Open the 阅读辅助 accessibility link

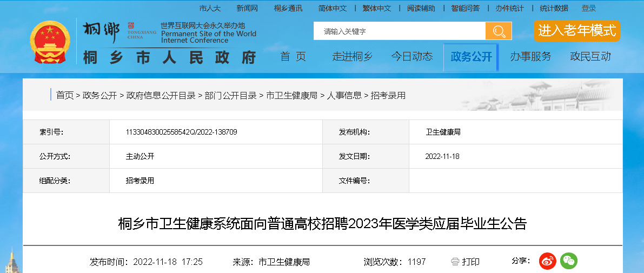(421, 8)
